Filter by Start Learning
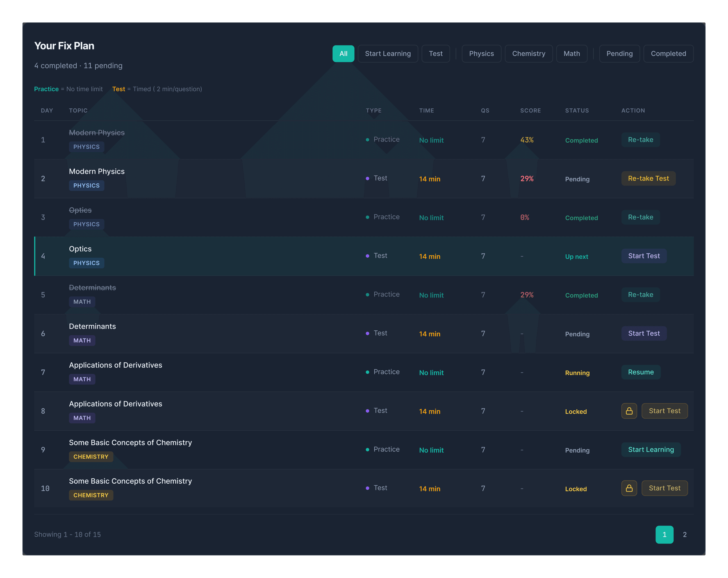Image resolution: width=728 pixels, height=578 pixels. [388, 54]
